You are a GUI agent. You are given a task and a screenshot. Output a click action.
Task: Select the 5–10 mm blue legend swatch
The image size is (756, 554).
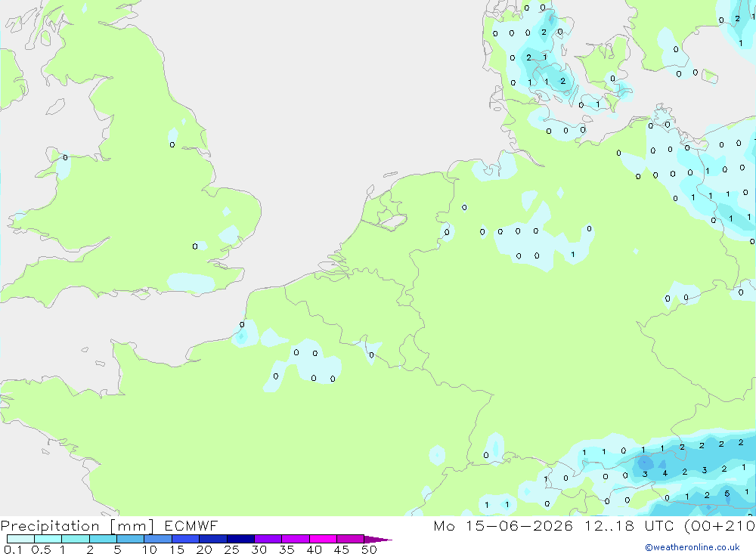click(x=131, y=539)
